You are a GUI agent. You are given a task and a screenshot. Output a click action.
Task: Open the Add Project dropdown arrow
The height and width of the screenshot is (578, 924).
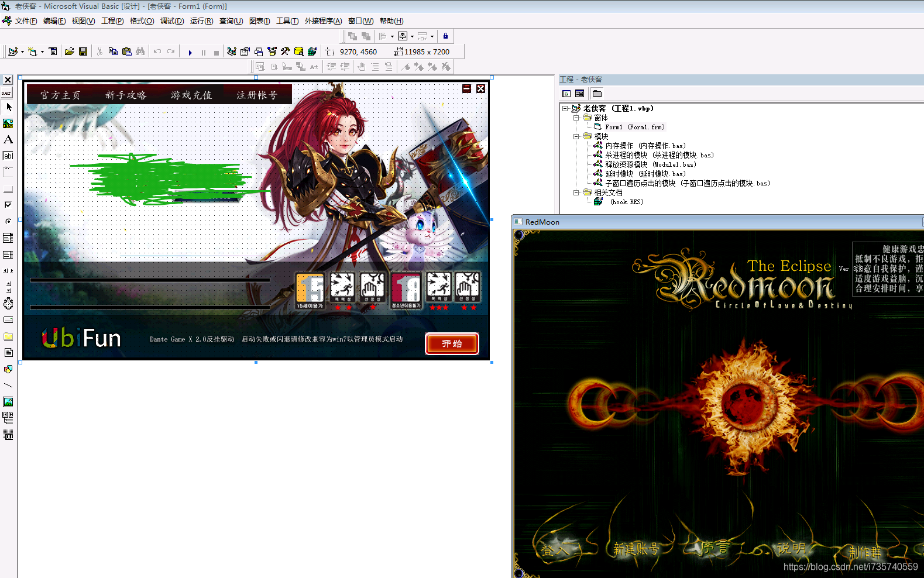tap(22, 51)
